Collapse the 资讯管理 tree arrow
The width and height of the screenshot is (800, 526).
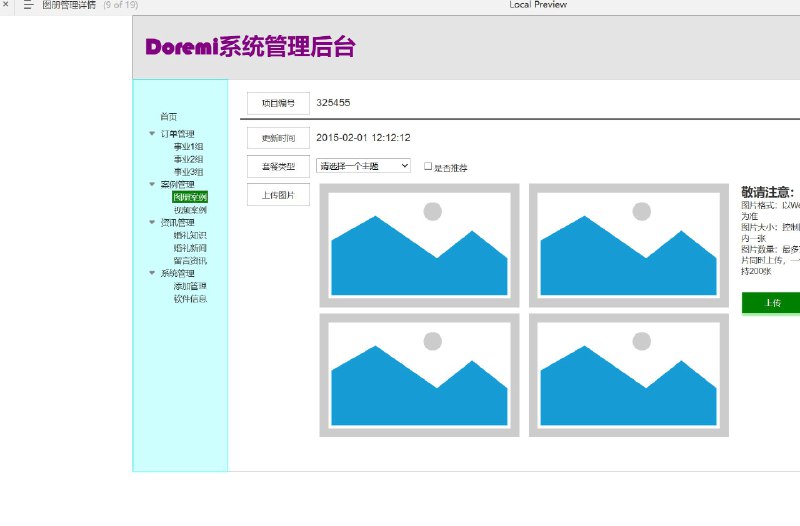[x=152, y=222]
